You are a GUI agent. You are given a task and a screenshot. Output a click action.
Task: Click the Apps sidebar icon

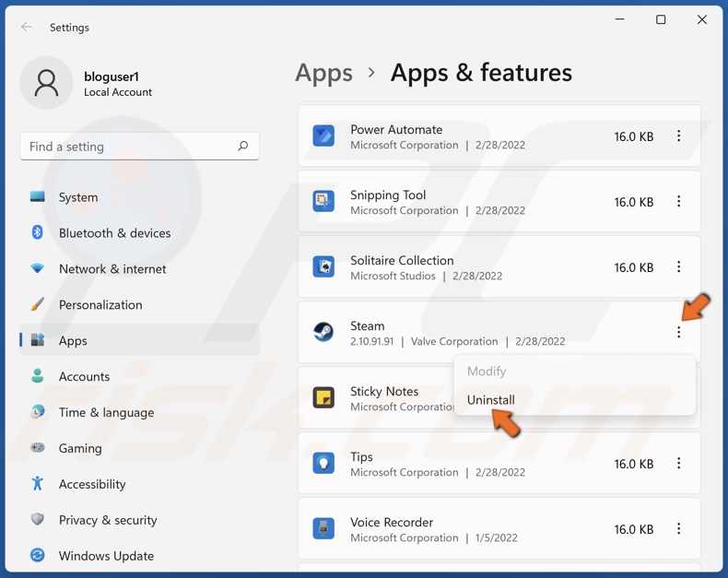coord(37,340)
